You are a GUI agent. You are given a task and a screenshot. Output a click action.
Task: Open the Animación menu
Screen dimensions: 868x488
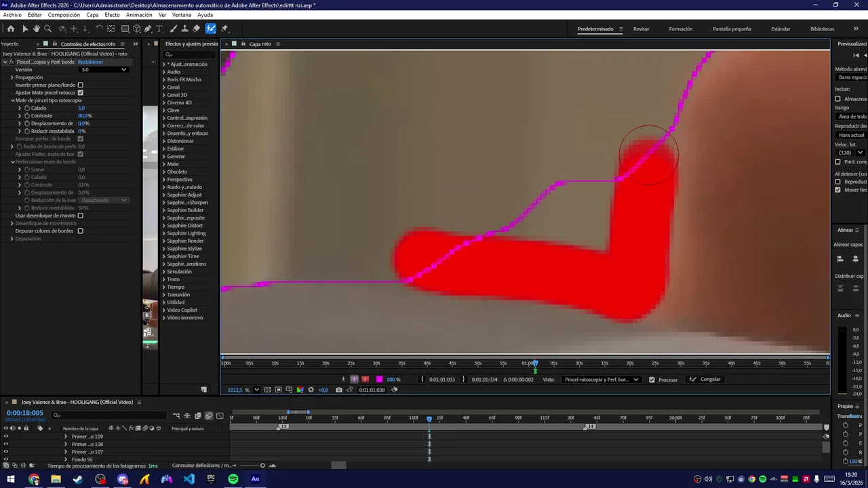[x=139, y=15]
